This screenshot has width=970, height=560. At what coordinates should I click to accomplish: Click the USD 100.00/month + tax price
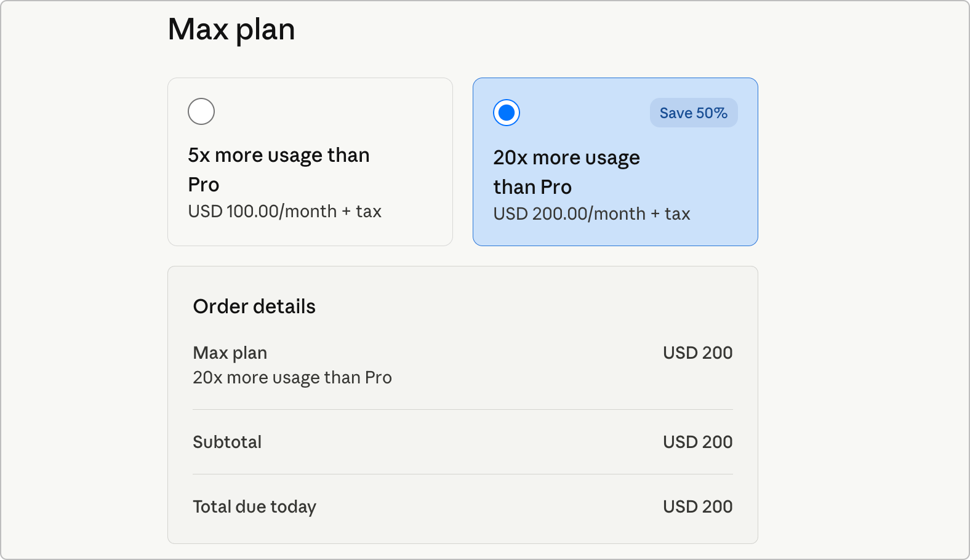[x=284, y=212]
